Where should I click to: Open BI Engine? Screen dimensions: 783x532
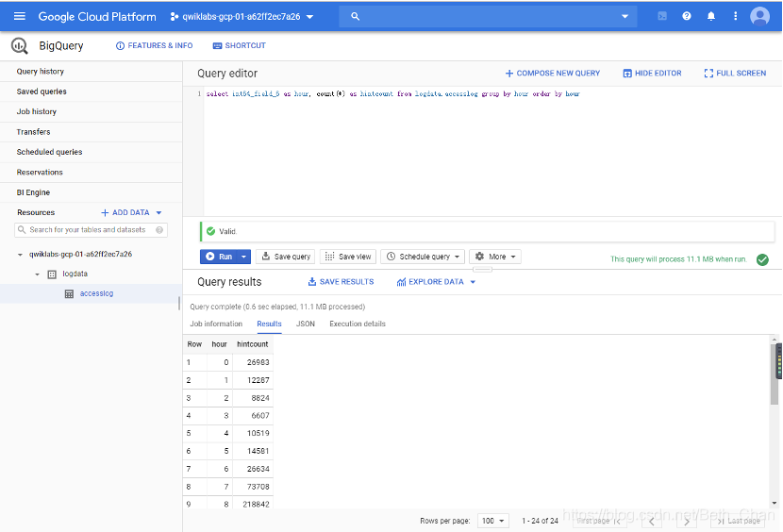tap(33, 192)
